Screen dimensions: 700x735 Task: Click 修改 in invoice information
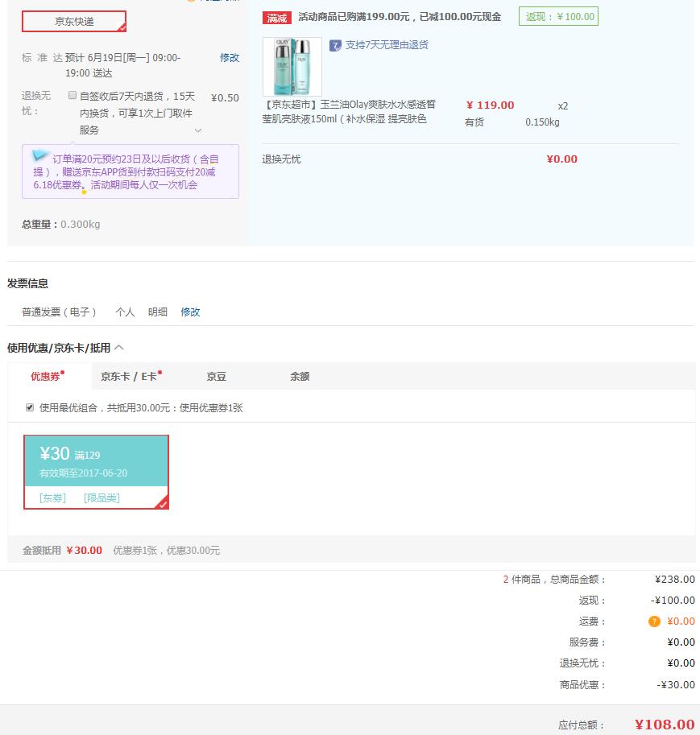tap(190, 312)
